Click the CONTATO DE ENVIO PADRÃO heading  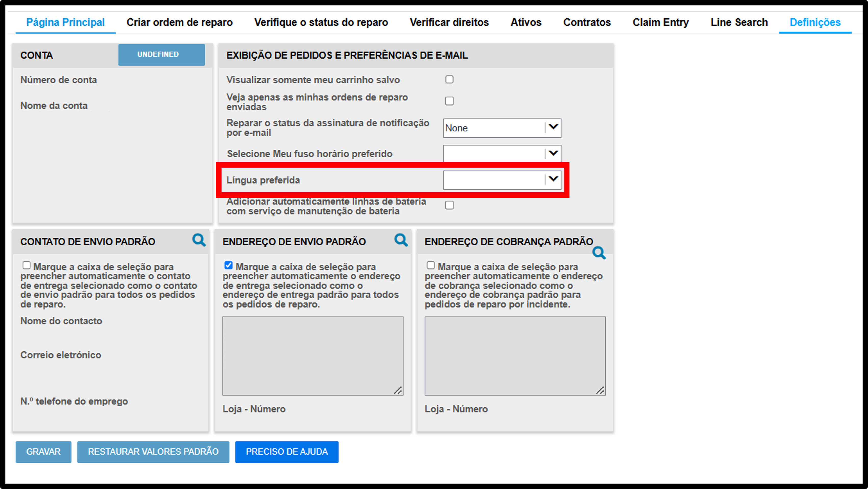click(88, 242)
